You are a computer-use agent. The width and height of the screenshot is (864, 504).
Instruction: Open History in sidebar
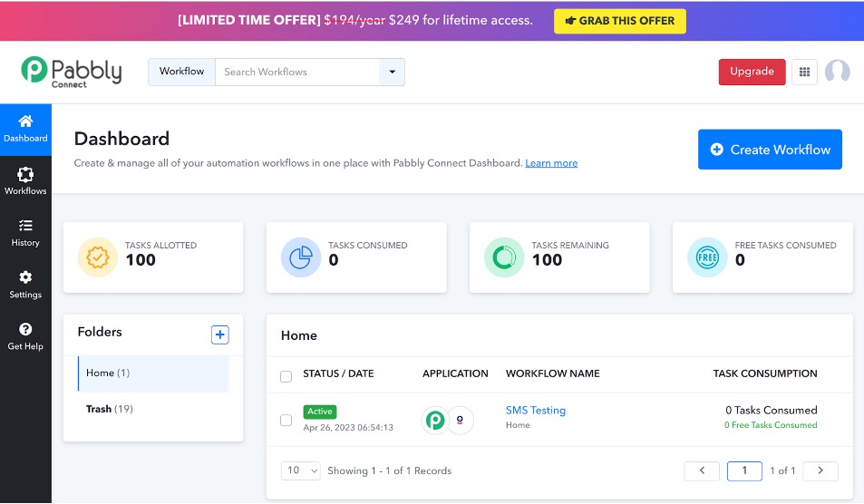point(25,233)
